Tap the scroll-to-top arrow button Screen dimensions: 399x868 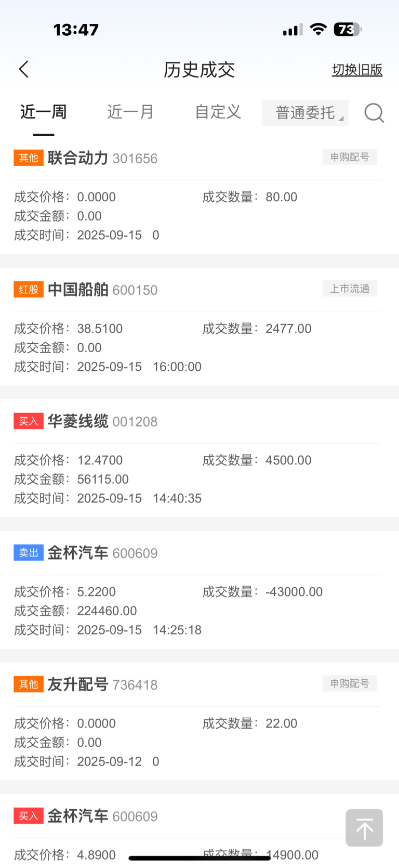tap(364, 827)
